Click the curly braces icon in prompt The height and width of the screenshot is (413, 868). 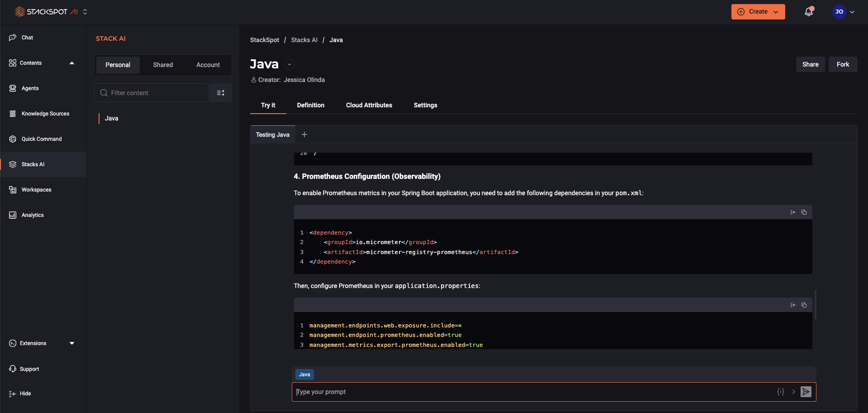(781, 392)
